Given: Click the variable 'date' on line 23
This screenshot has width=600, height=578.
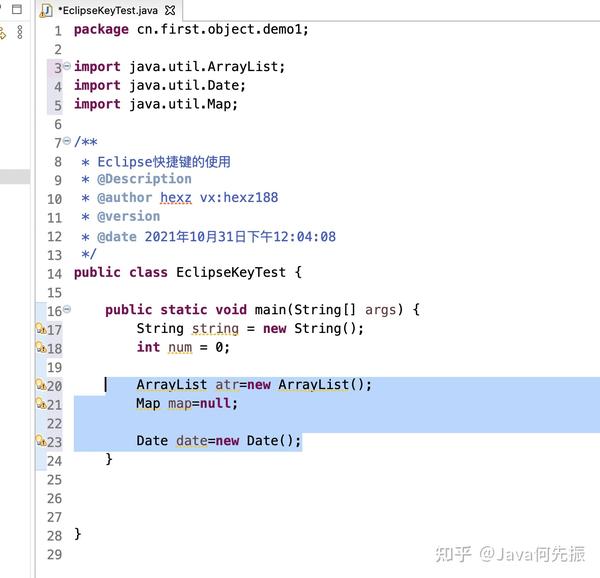Looking at the screenshot, I should point(191,441).
